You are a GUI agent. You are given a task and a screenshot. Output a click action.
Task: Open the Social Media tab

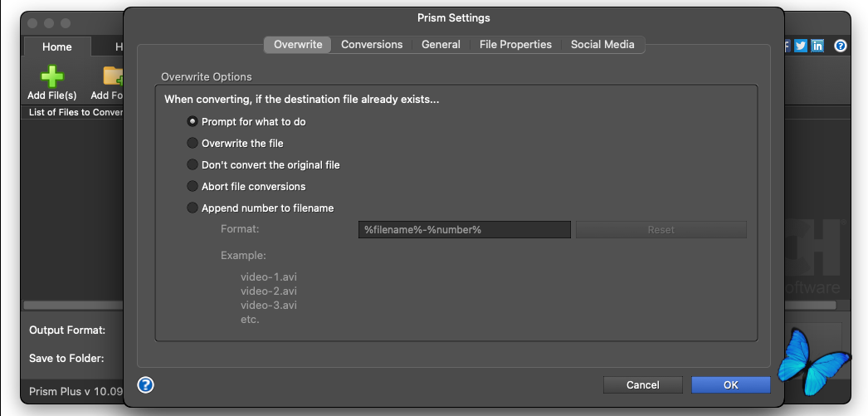point(602,45)
